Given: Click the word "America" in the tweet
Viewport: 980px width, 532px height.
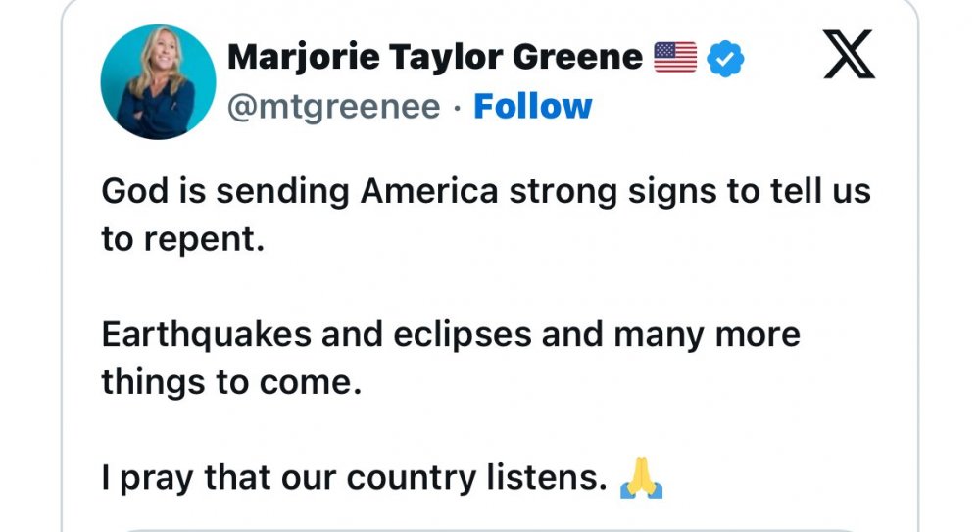Looking at the screenshot, I should (428, 191).
